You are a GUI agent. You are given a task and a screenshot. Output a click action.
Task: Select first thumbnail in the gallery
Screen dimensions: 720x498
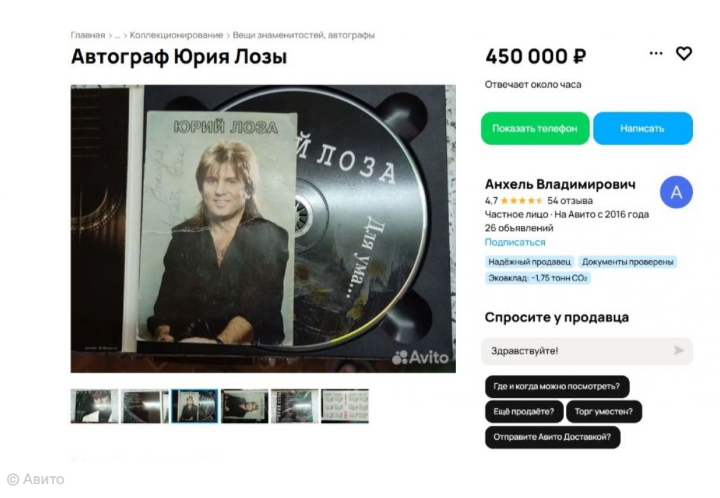tap(94, 406)
